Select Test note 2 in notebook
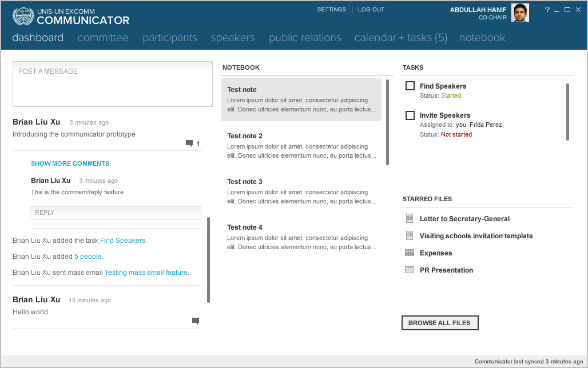 click(x=301, y=145)
